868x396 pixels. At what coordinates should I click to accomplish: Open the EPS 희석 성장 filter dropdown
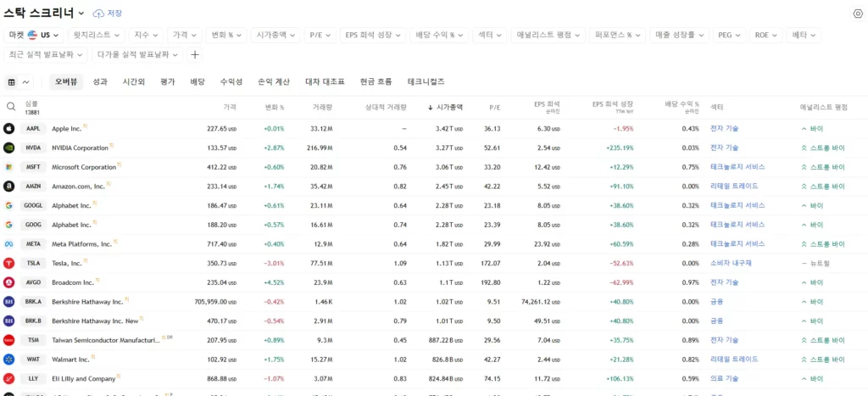[x=373, y=35]
